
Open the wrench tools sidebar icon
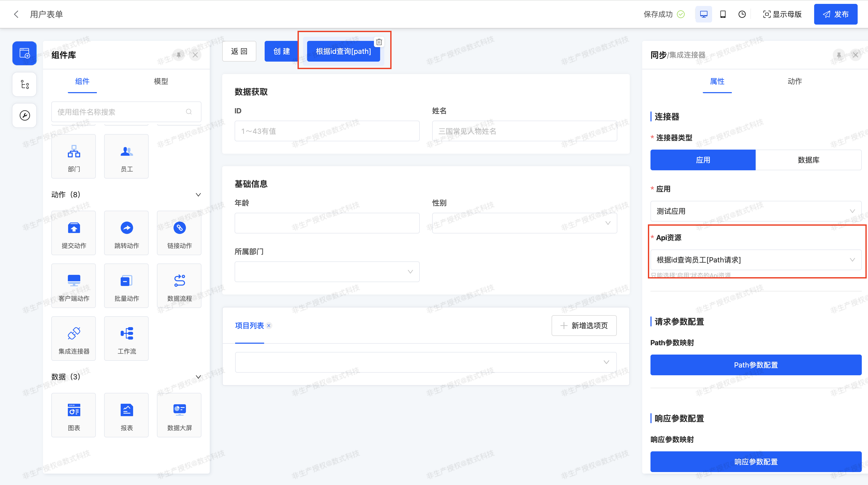tap(25, 115)
